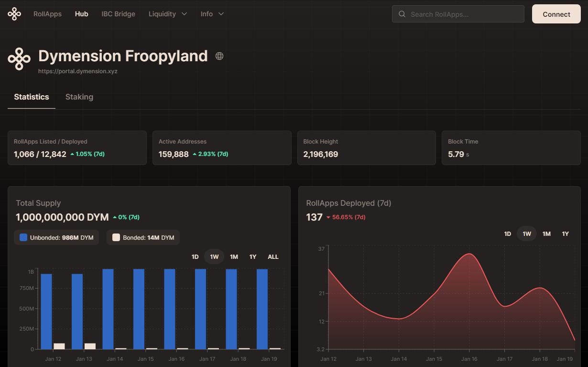Click the Block Height value 2,196,169
The image size is (588, 367).
pyautogui.click(x=321, y=154)
